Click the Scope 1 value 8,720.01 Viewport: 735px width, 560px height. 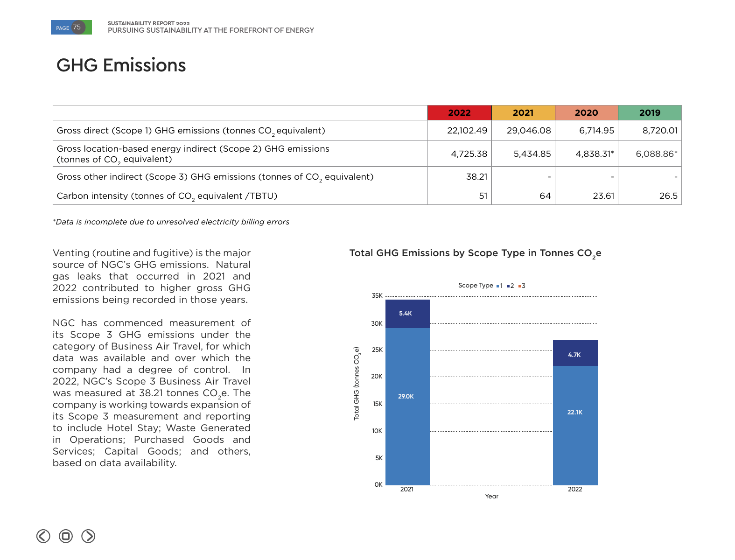click(660, 131)
